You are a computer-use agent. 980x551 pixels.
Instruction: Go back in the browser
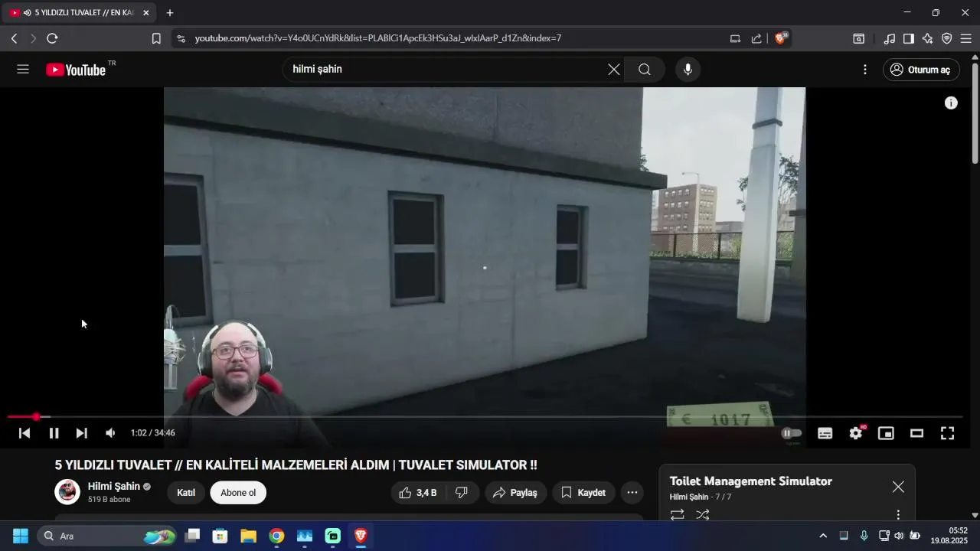click(14, 38)
